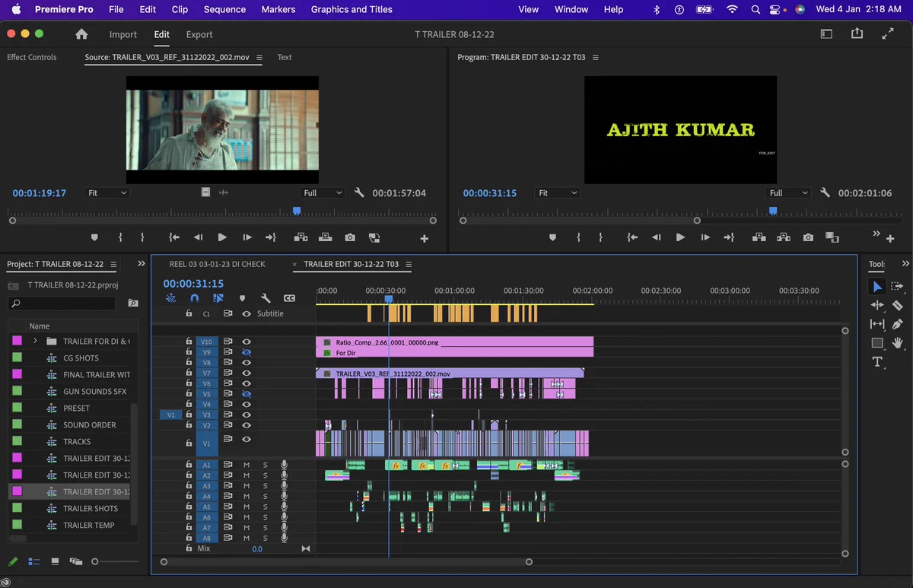Toggle lock on track V7

[x=189, y=373]
